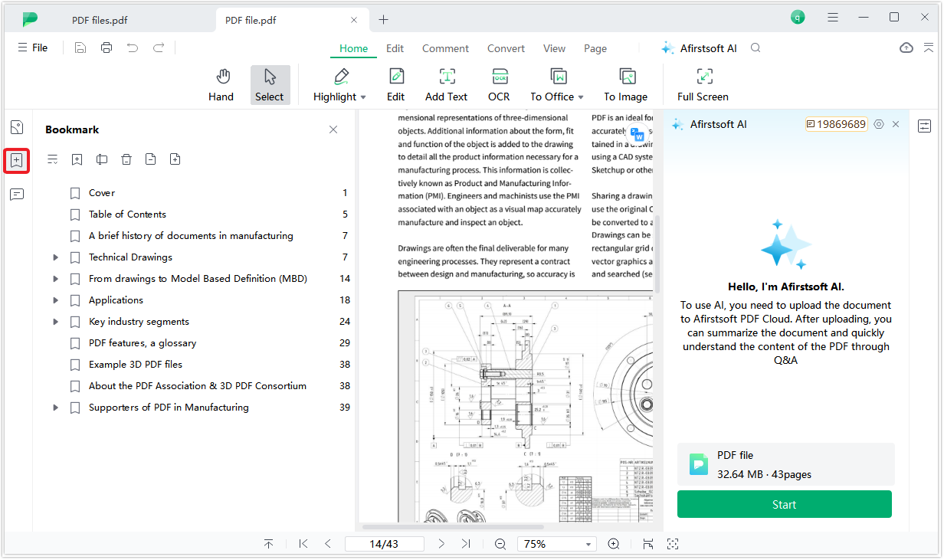
Task: Open the Comment ribbon tab
Action: [x=445, y=48]
